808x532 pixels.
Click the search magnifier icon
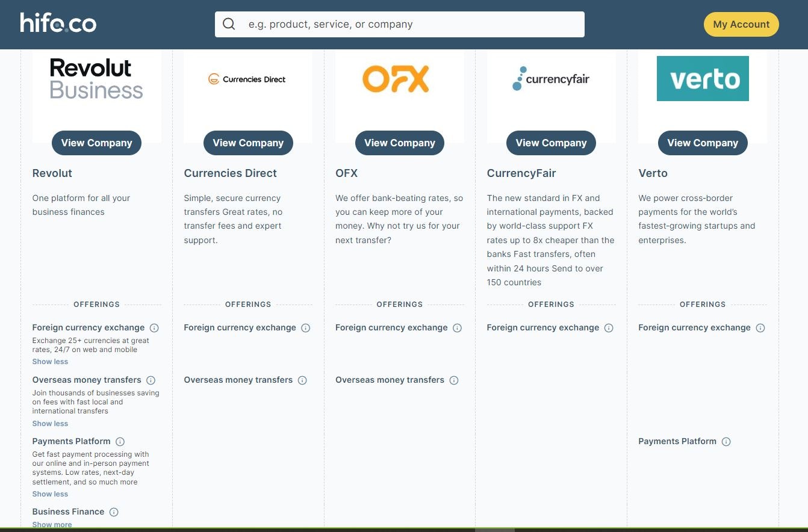point(229,24)
